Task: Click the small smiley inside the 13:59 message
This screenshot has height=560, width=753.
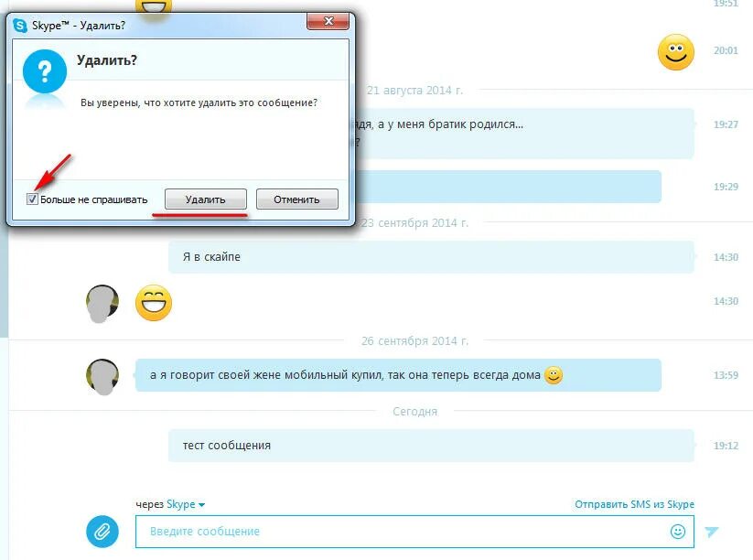Action: click(554, 375)
